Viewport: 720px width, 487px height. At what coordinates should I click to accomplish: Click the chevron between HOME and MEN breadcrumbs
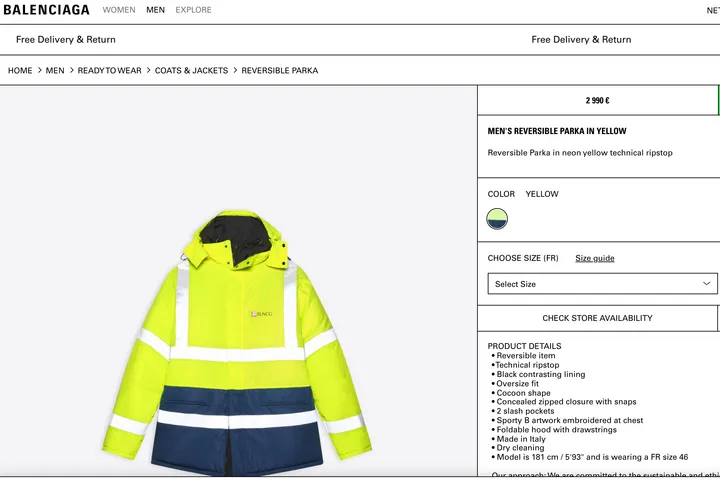tap(40, 71)
